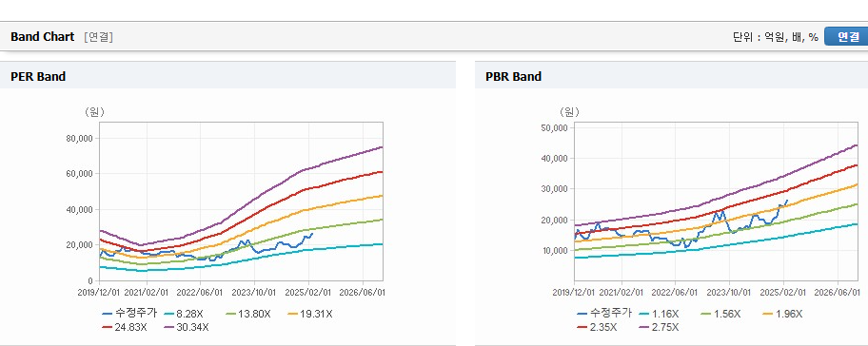Click the 단위 : 억원, 배, % text
The height and width of the screenshot is (346, 868).
(775, 37)
